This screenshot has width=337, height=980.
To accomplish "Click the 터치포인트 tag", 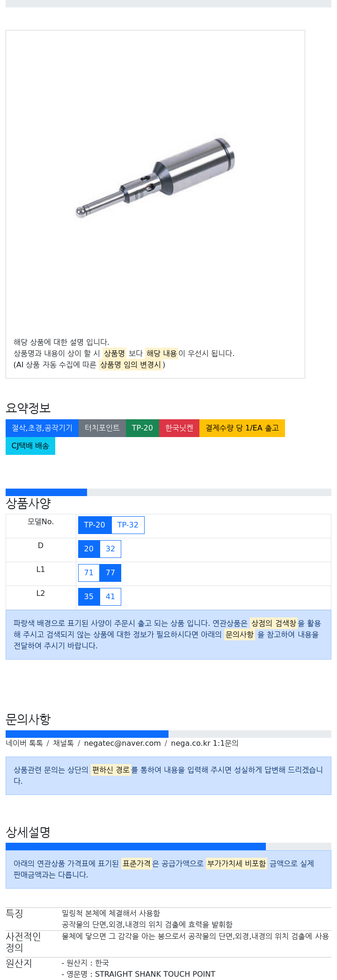I will (102, 428).
